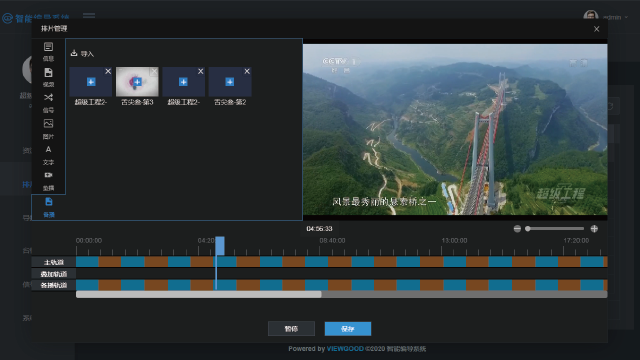Click the 导入 import icon
This screenshot has width=640, height=360.
click(74, 53)
